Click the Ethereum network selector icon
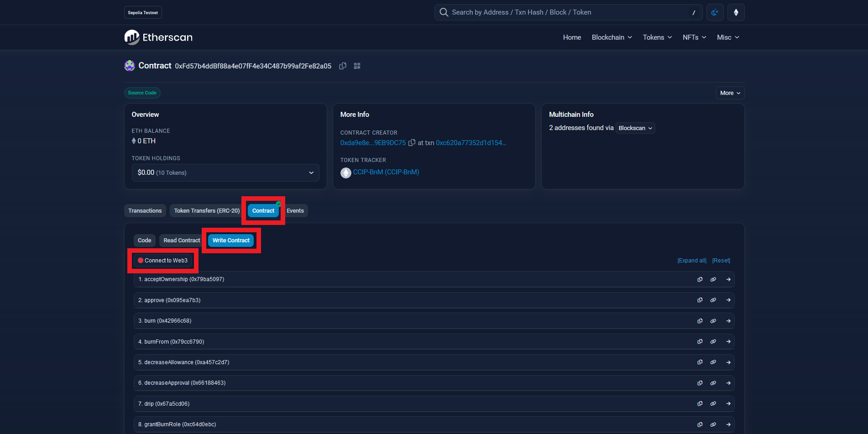Screen dimensions: 868x434 736,12
